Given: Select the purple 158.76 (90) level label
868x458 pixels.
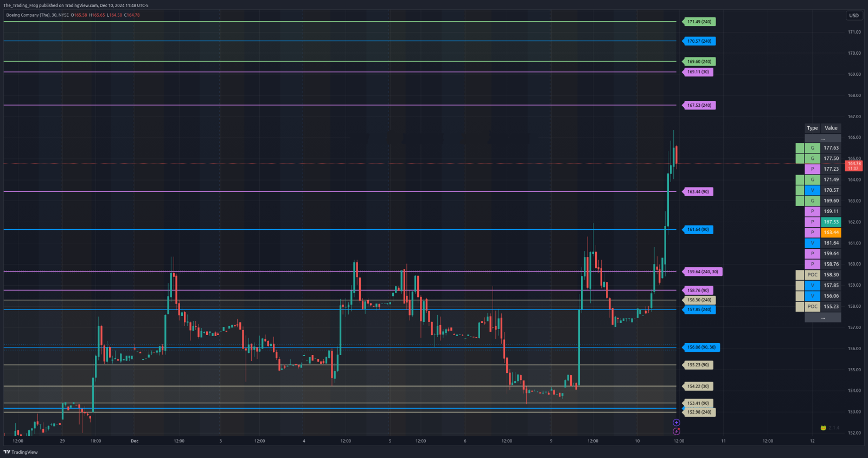Looking at the screenshot, I should (x=698, y=291).
